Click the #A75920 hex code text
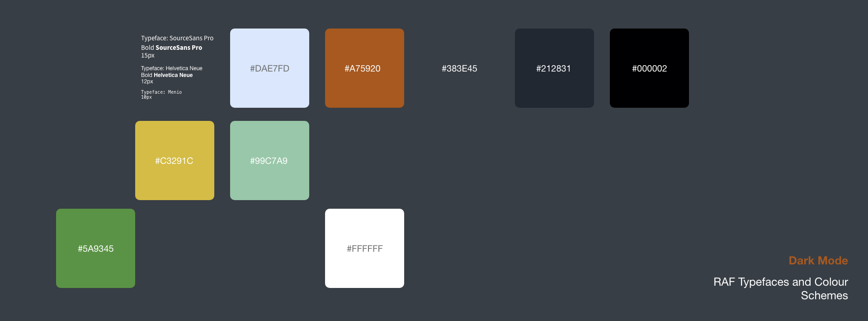Image resolution: width=868 pixels, height=321 pixels. pyautogui.click(x=362, y=68)
